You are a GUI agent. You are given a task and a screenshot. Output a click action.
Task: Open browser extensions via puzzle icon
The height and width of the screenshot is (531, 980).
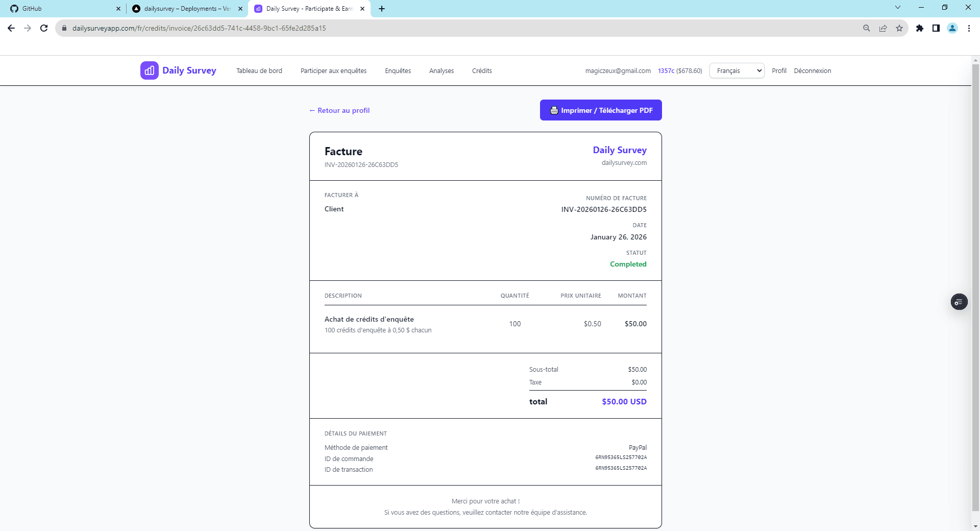pos(920,28)
